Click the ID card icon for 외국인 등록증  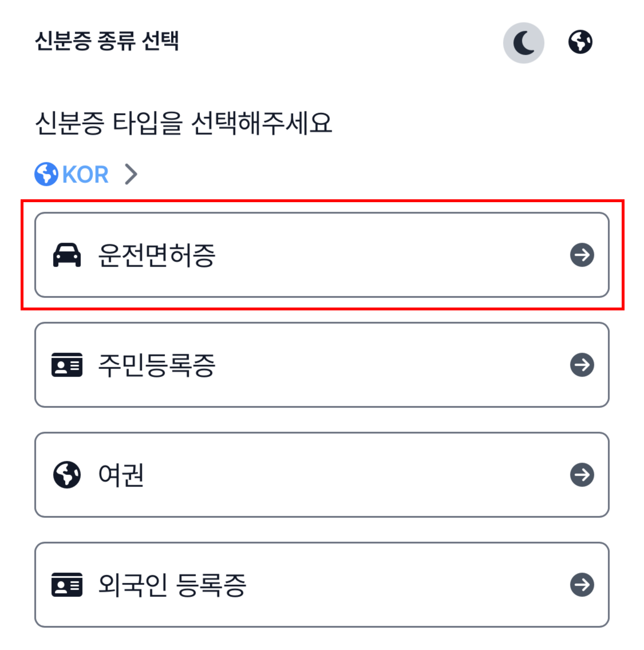pos(67,585)
